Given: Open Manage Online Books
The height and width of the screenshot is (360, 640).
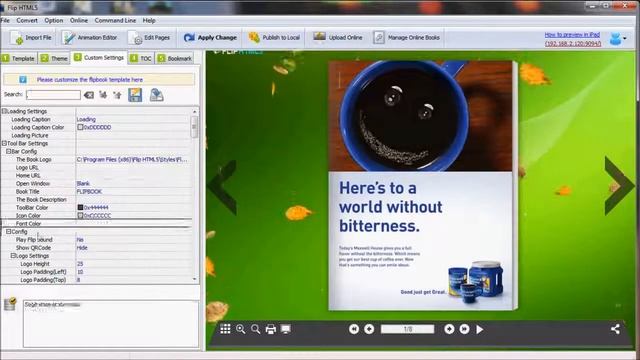Looking at the screenshot, I should click(407, 38).
